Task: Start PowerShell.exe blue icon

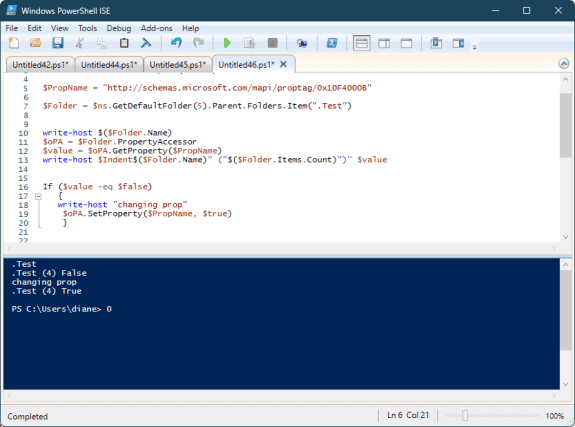Action: [x=332, y=43]
